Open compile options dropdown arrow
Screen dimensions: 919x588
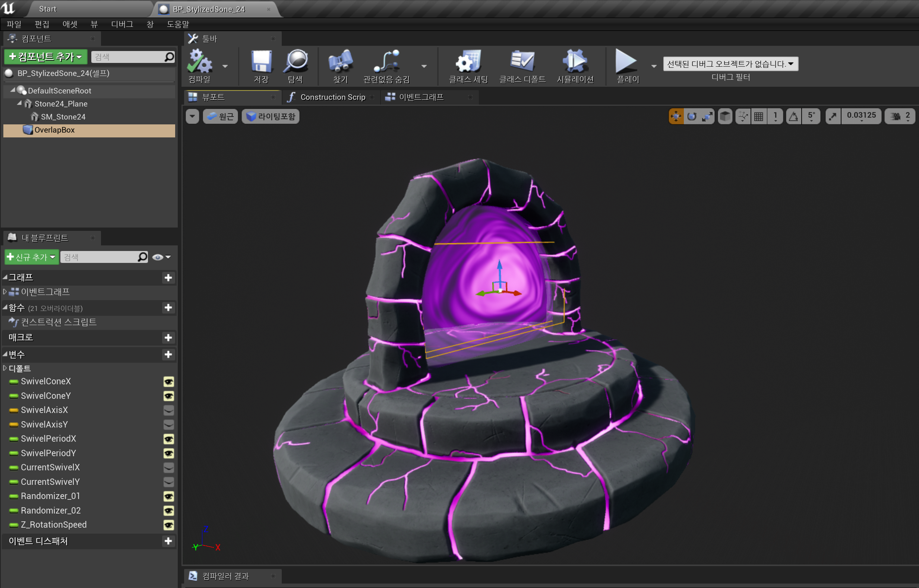tap(225, 66)
